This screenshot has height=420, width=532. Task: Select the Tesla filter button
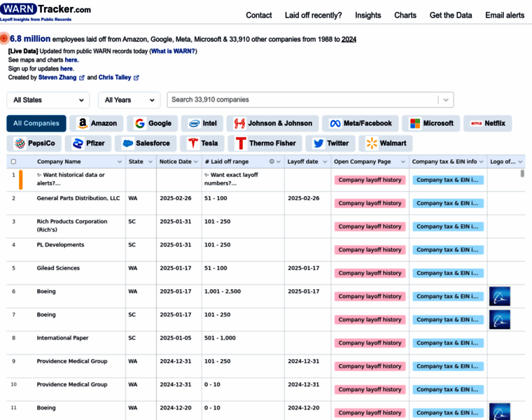[x=202, y=143]
